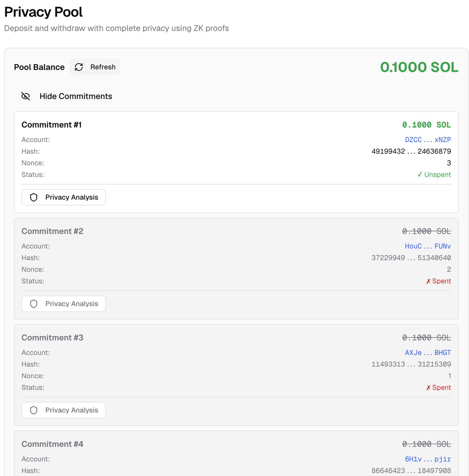Click the 0.1000 SOL pool balance total
The height and width of the screenshot is (476, 469).
419,67
